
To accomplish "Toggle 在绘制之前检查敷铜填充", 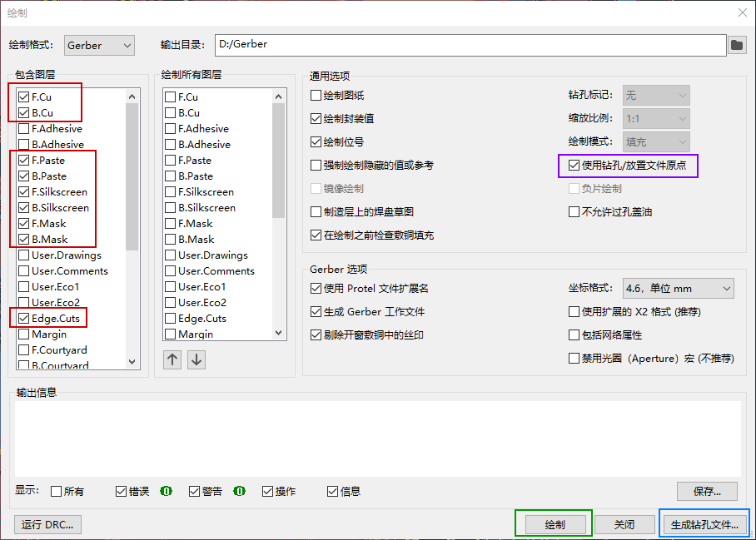I will 316,235.
